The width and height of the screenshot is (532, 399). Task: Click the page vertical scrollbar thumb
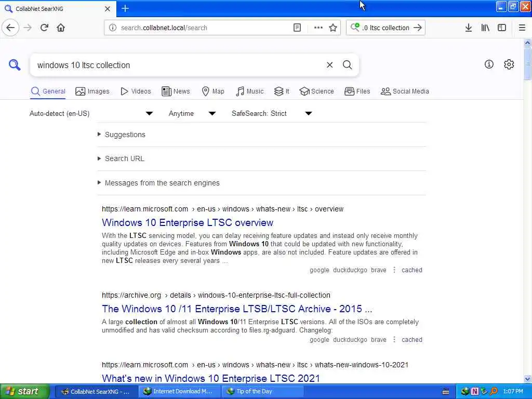tap(527, 63)
